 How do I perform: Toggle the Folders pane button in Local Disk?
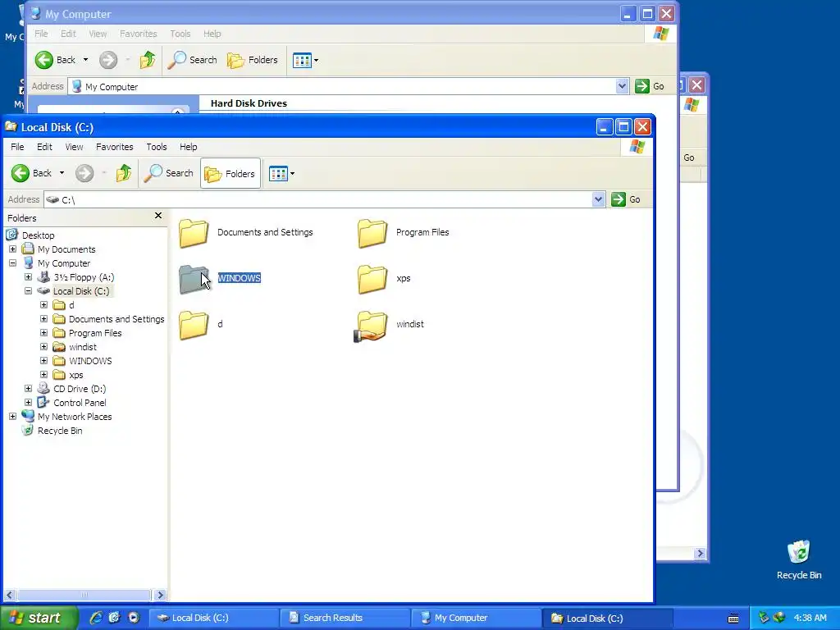pyautogui.click(x=231, y=174)
